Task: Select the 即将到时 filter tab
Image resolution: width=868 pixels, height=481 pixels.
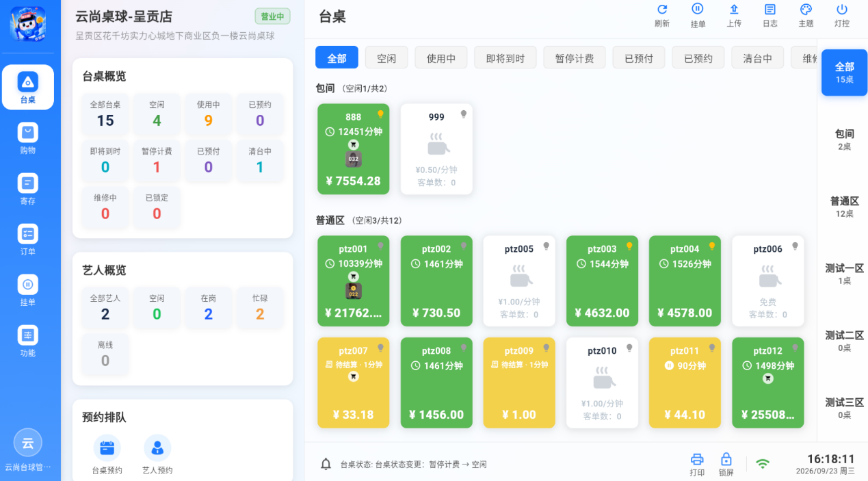Action: [x=505, y=57]
